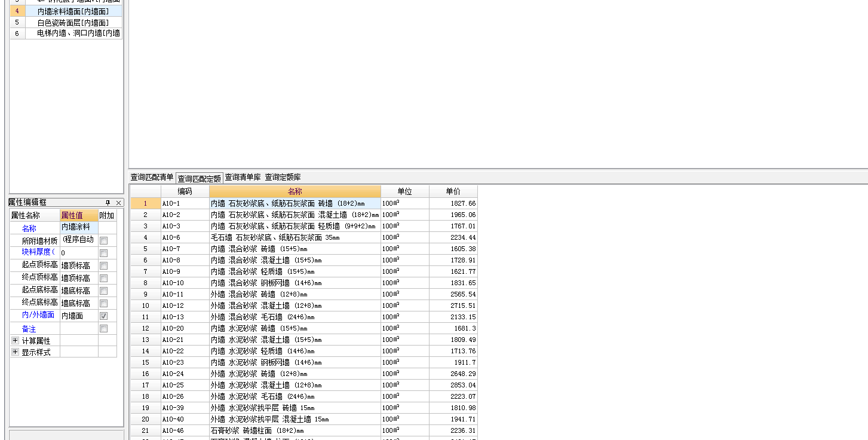Select name 内墙 混合砂浆 砖墙 (15+5)mm
The height and width of the screenshot is (440, 868).
coord(295,249)
